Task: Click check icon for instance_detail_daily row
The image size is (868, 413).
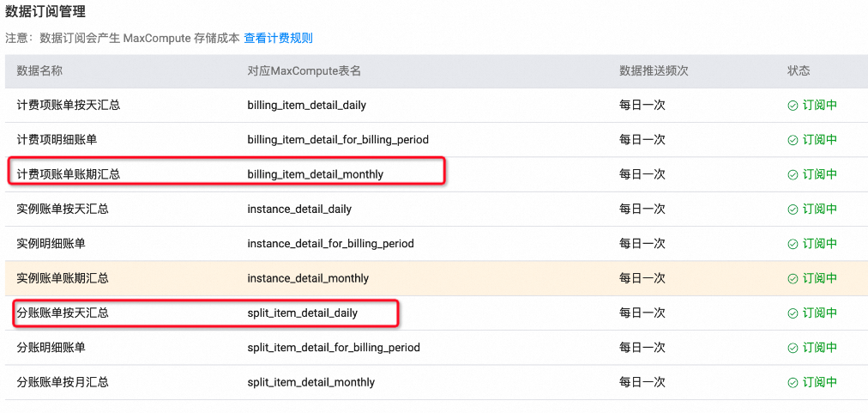Action: tap(793, 209)
